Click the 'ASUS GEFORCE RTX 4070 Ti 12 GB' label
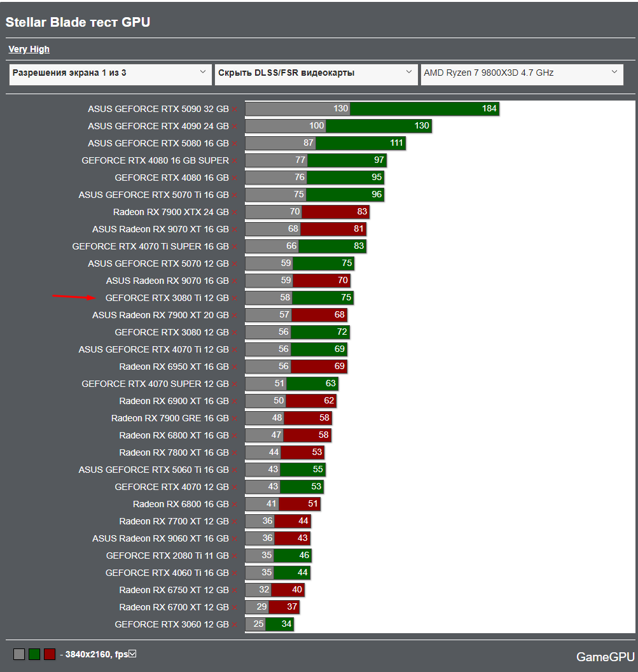The image size is (638, 672). [x=153, y=350]
